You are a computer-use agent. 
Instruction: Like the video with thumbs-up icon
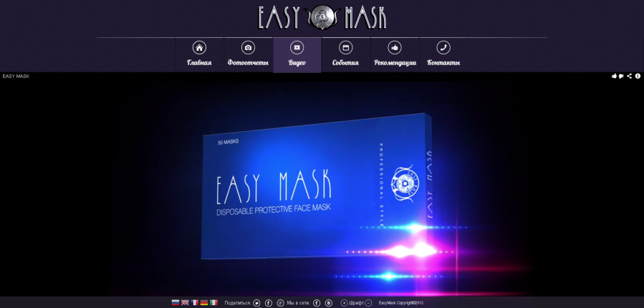pos(614,76)
